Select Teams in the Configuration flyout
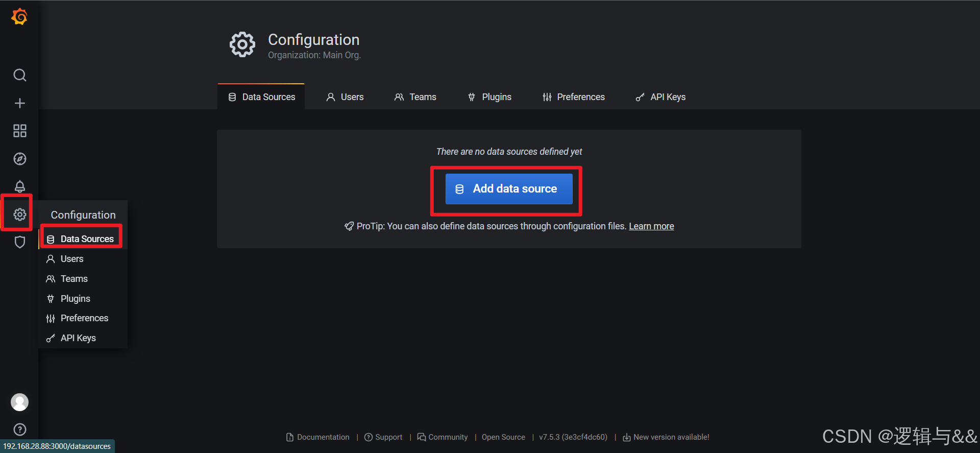 83,279
